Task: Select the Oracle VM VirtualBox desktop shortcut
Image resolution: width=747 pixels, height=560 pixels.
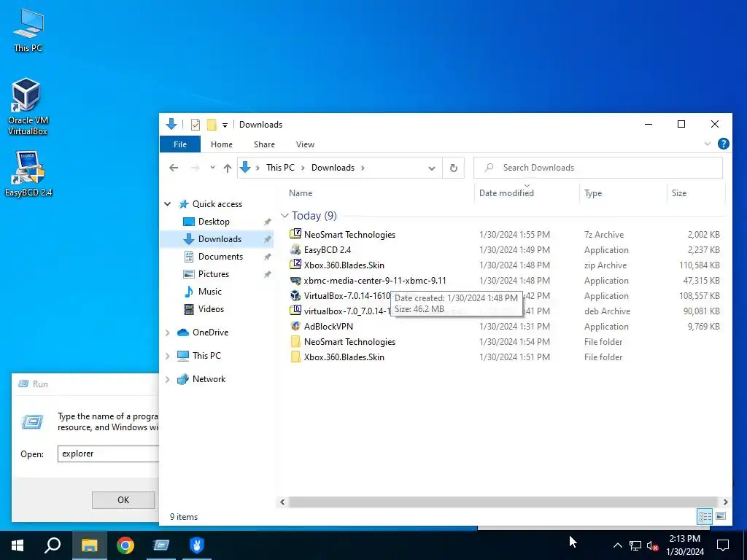Action: pyautogui.click(x=27, y=106)
